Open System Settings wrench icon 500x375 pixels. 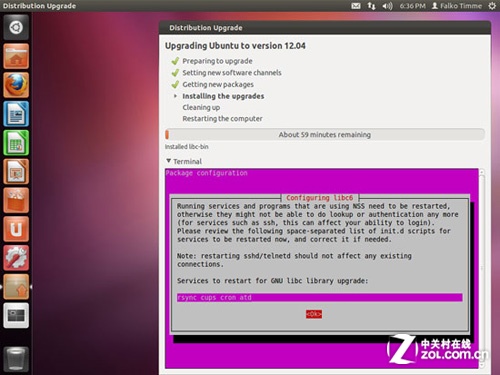click(x=16, y=258)
